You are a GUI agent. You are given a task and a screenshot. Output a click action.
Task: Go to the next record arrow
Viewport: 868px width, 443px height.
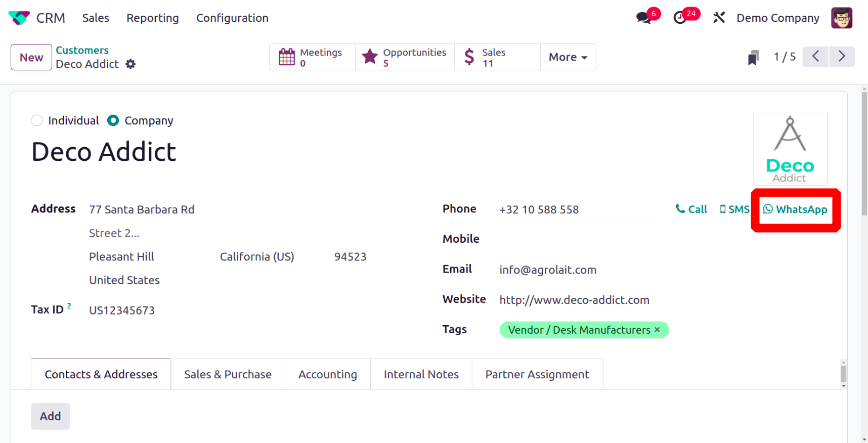[842, 57]
